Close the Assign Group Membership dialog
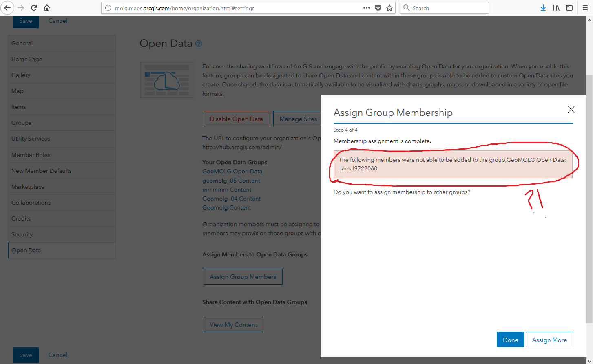Image resolution: width=593 pixels, height=364 pixels. (571, 109)
